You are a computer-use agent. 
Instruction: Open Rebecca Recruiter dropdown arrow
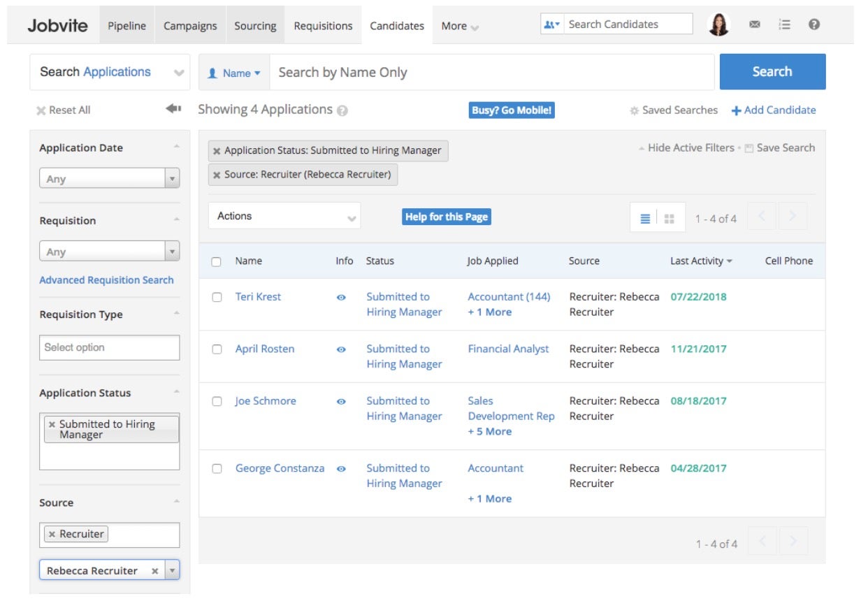point(172,570)
